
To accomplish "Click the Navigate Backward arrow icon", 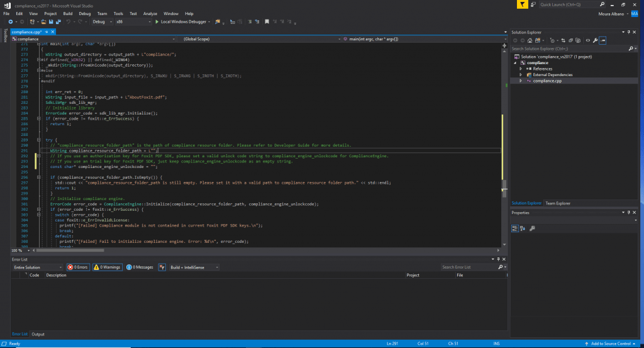I will click(x=11, y=22).
